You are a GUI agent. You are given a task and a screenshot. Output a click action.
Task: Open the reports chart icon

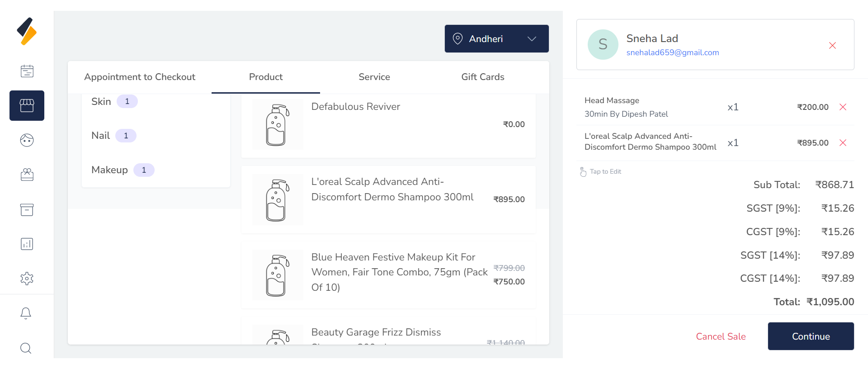pyautogui.click(x=27, y=244)
